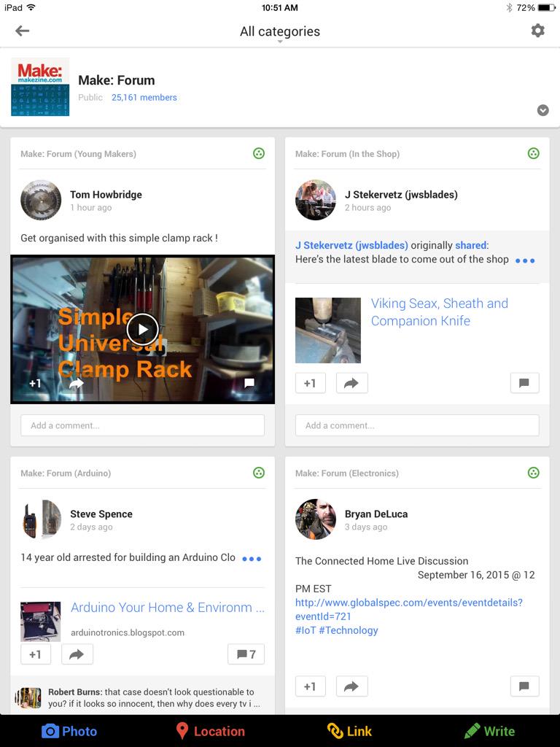Open comments on clamp rack video
Screen dimensions: 560x747
tap(249, 383)
